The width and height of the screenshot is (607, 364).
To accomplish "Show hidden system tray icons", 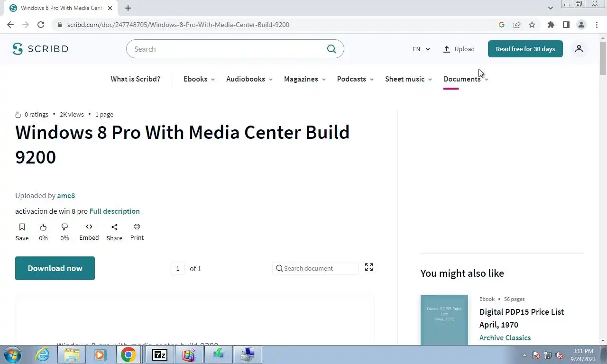I will (x=524, y=355).
